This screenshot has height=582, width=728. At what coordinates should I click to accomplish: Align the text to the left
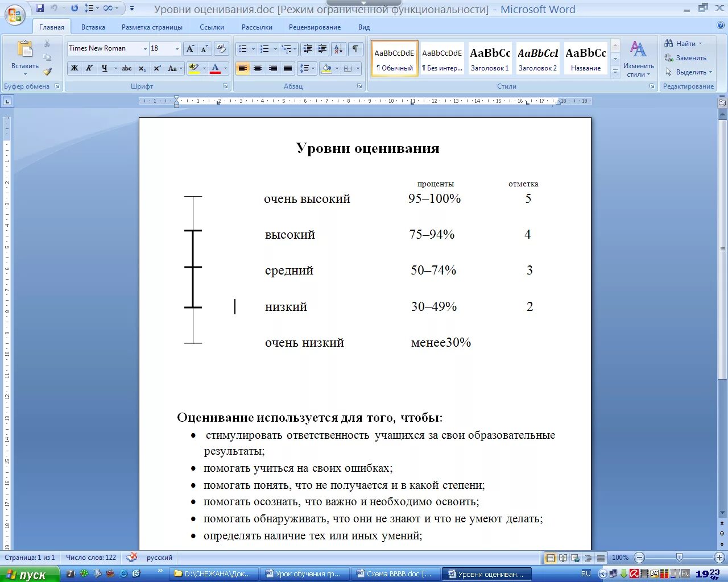pos(243,68)
